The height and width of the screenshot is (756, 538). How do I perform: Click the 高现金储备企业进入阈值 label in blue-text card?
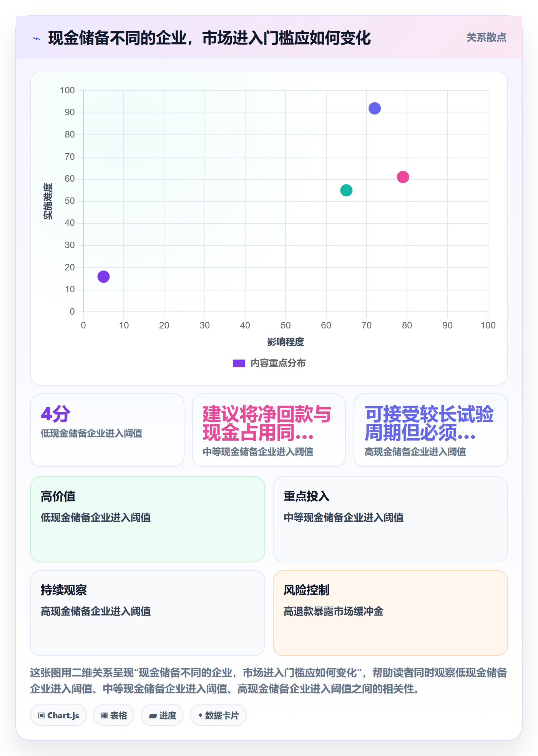(x=415, y=452)
